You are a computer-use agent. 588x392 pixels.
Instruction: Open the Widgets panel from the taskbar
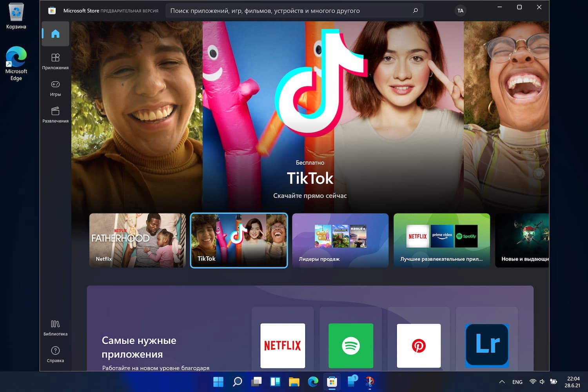275,381
